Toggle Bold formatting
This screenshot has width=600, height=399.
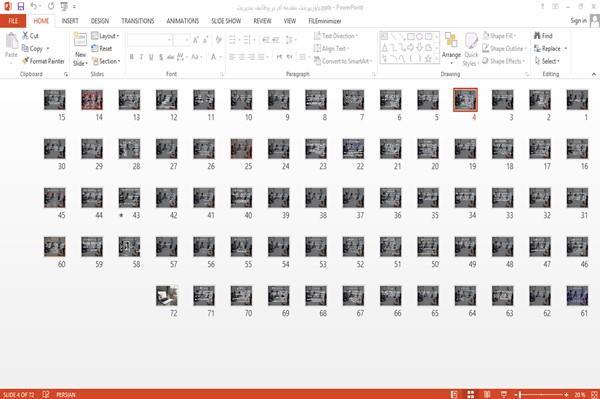[132, 57]
